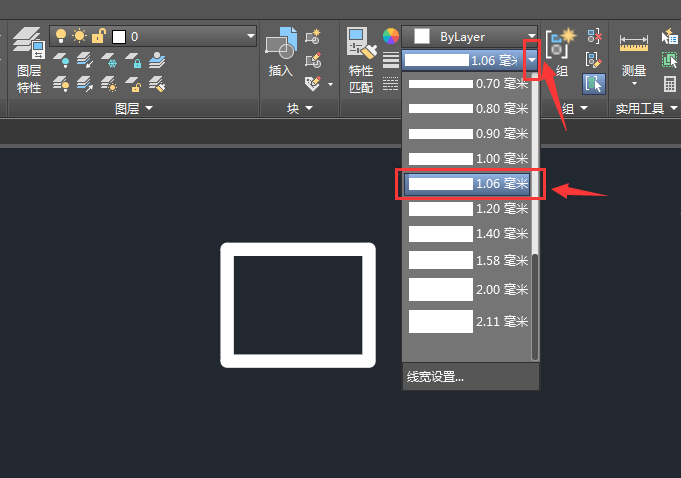Select 2.11 毫米 lineweight
Viewport: 681px width, 478px height.
click(x=468, y=321)
